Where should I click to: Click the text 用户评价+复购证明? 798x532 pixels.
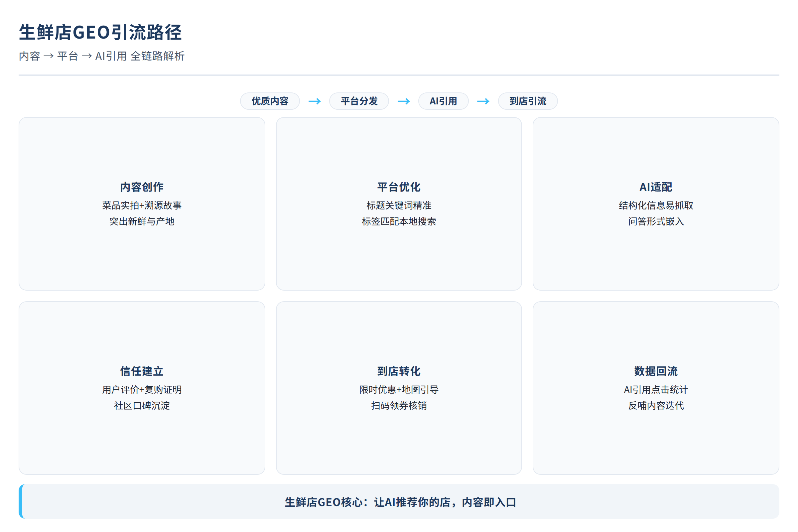coord(142,389)
